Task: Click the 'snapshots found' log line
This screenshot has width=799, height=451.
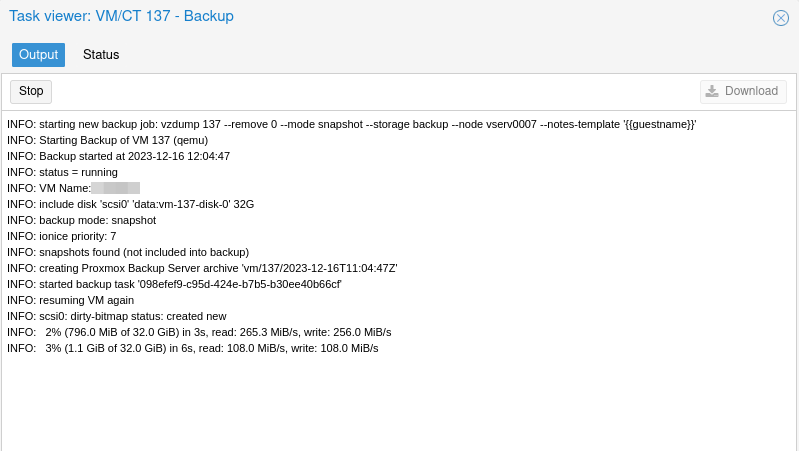Action: pos(128,252)
